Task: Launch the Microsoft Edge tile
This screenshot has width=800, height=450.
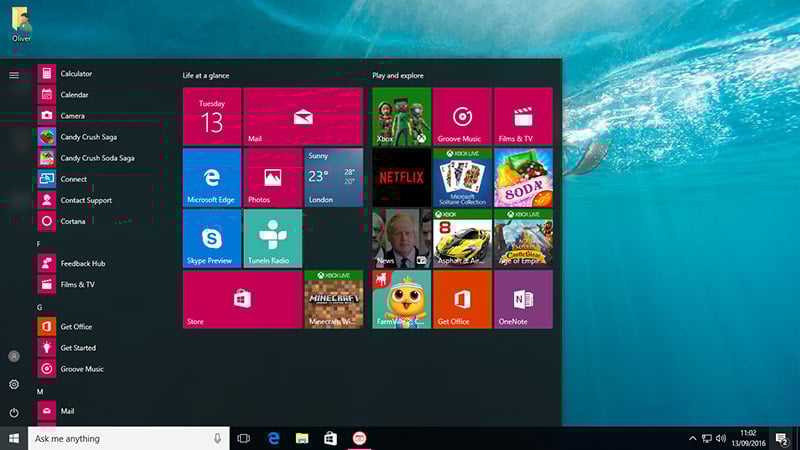Action: point(212,178)
